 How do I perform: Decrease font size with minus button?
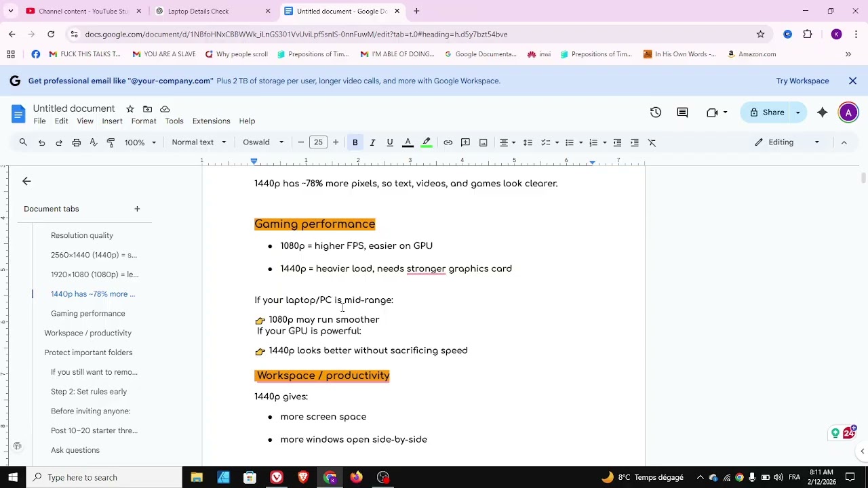301,142
